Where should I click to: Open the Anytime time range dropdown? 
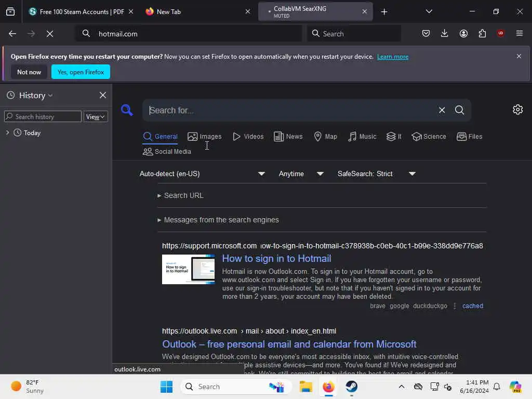click(x=301, y=174)
